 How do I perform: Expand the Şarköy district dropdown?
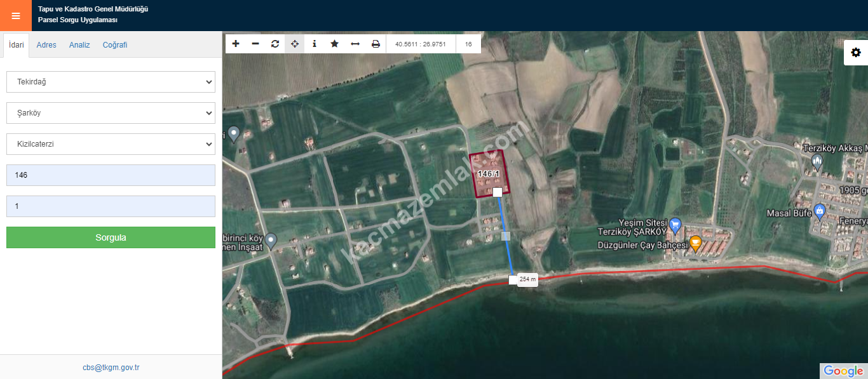[x=111, y=113]
